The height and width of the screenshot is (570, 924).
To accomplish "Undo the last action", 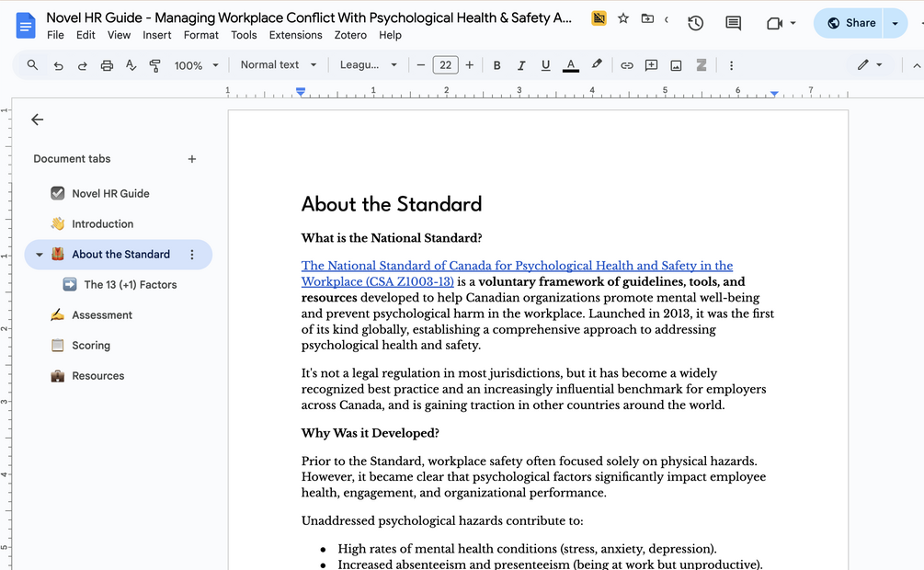I will [x=58, y=65].
